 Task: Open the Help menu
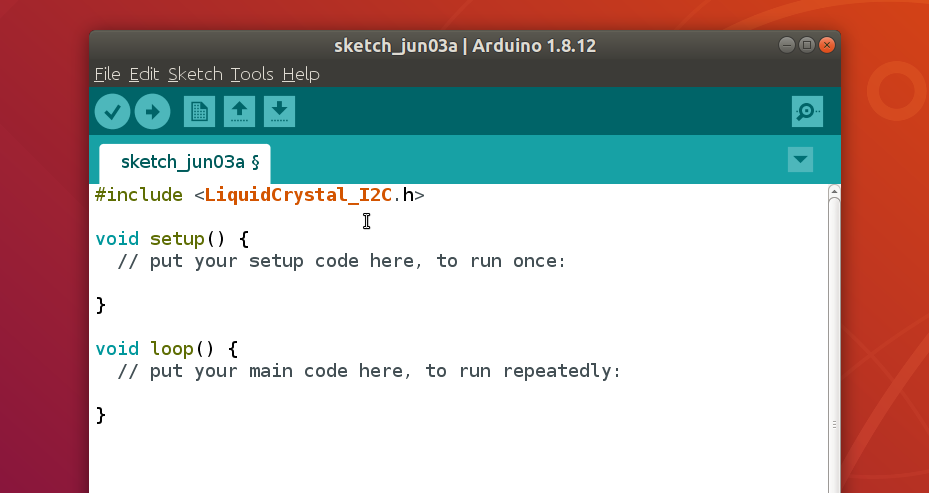[x=301, y=74]
